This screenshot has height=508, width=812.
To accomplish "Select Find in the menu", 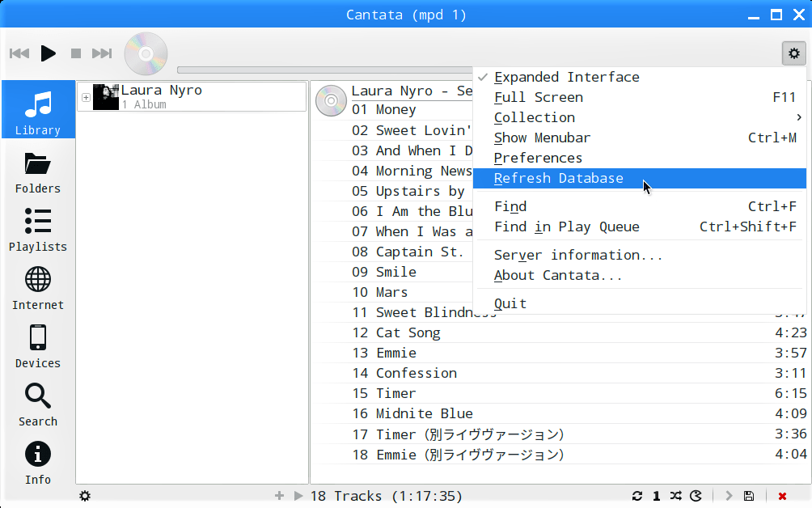I will [640, 206].
